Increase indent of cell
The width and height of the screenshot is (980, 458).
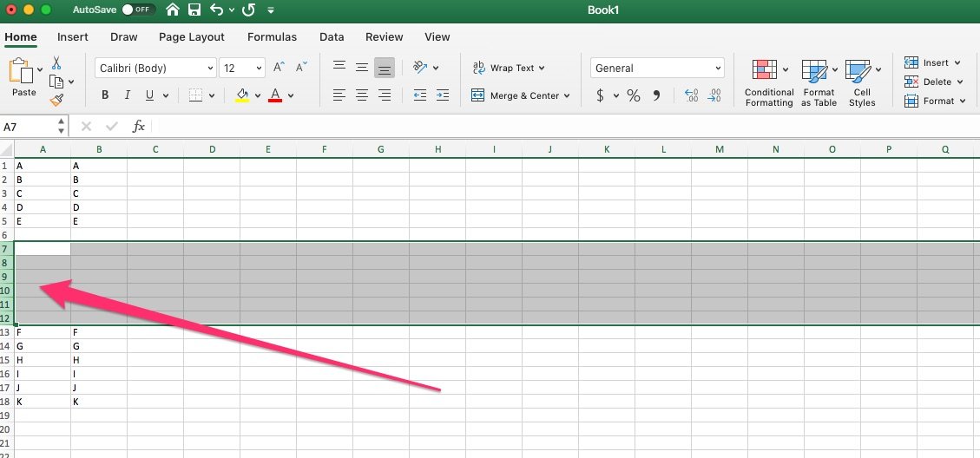pyautogui.click(x=443, y=95)
